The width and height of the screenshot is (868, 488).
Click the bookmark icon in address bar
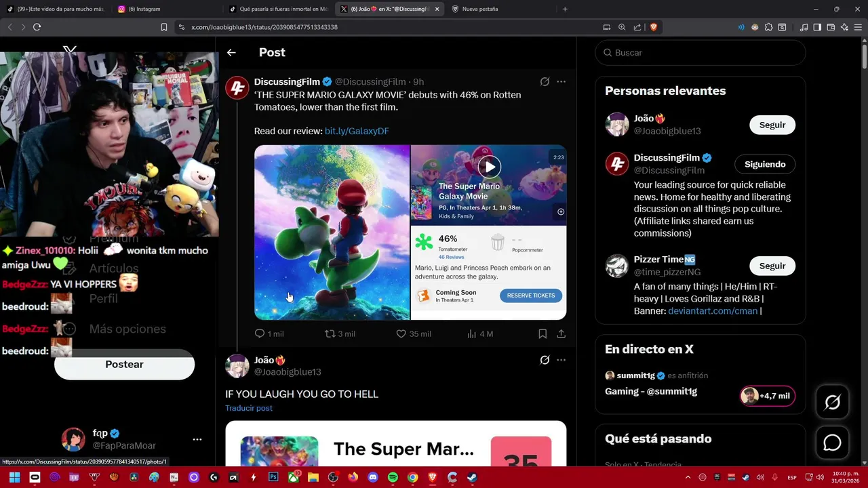click(163, 27)
